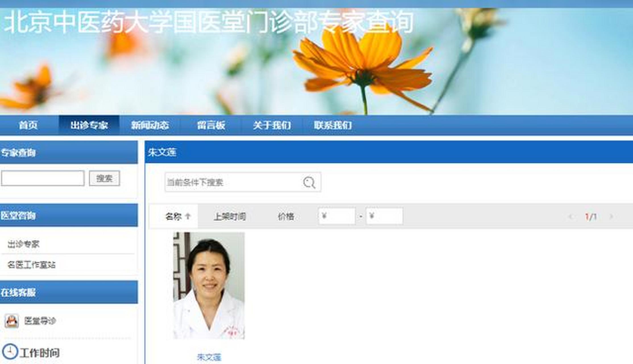Click the 工作时间 heading text
This screenshot has width=633, height=364.
coord(40,353)
